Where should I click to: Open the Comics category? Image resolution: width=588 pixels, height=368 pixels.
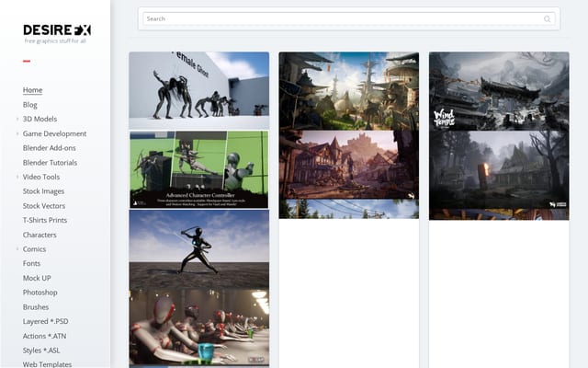34,249
